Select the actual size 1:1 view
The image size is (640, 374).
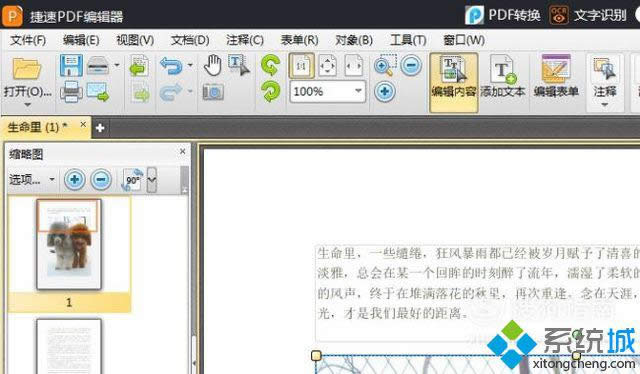click(301, 65)
